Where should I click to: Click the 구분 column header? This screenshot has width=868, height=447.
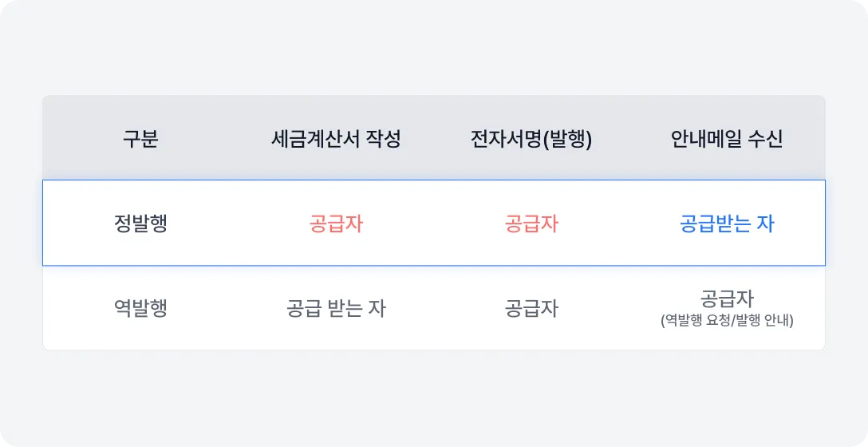[140, 140]
